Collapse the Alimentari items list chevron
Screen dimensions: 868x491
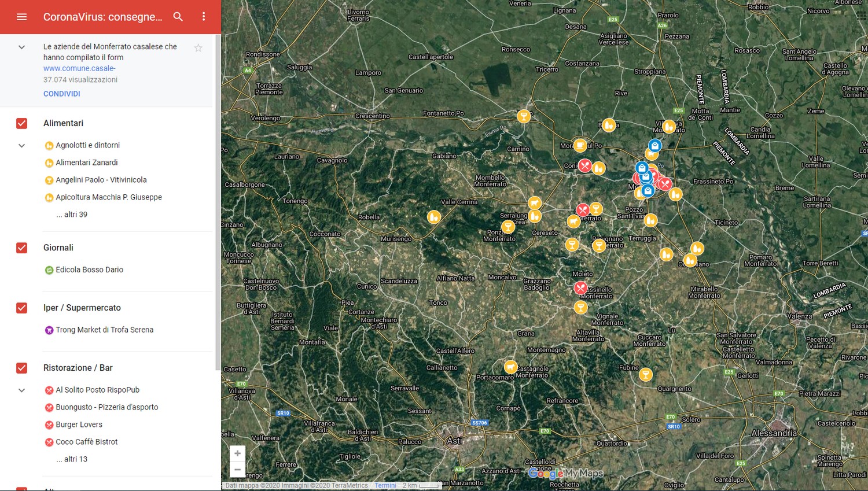[x=21, y=146]
